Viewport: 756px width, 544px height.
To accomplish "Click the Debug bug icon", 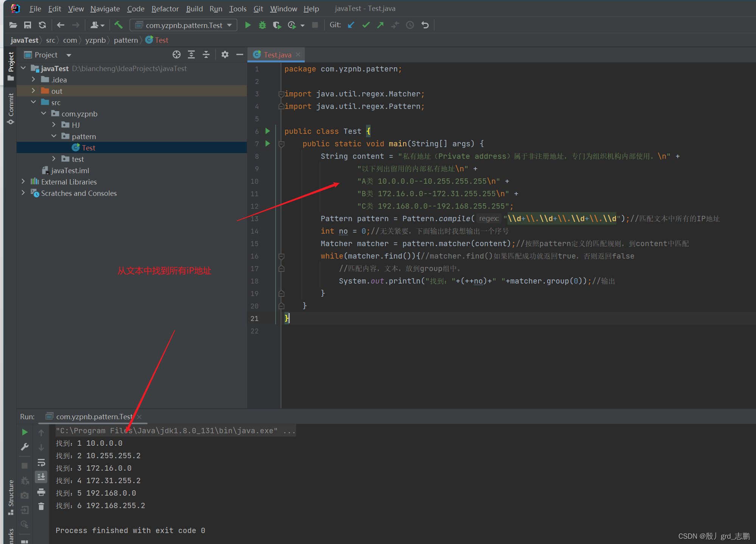I will pyautogui.click(x=262, y=25).
